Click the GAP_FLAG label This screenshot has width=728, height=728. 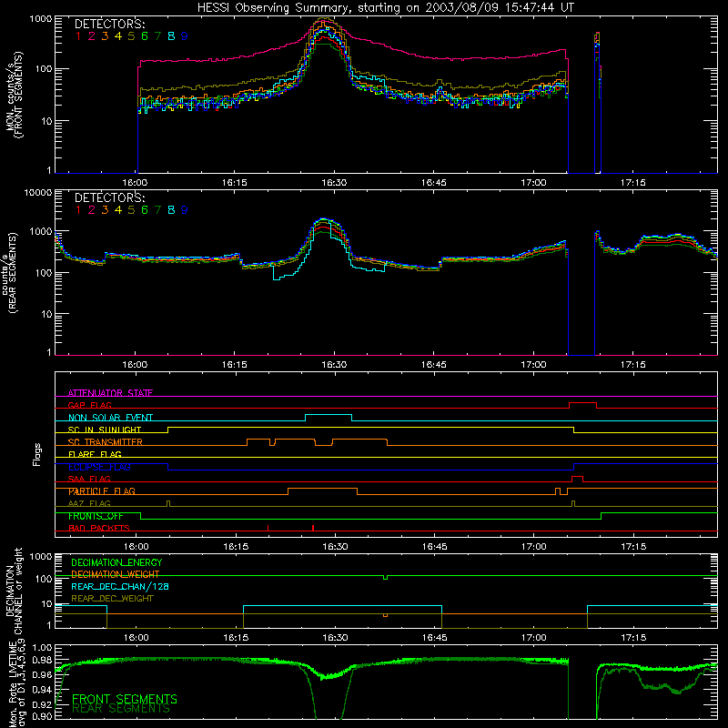(x=89, y=405)
